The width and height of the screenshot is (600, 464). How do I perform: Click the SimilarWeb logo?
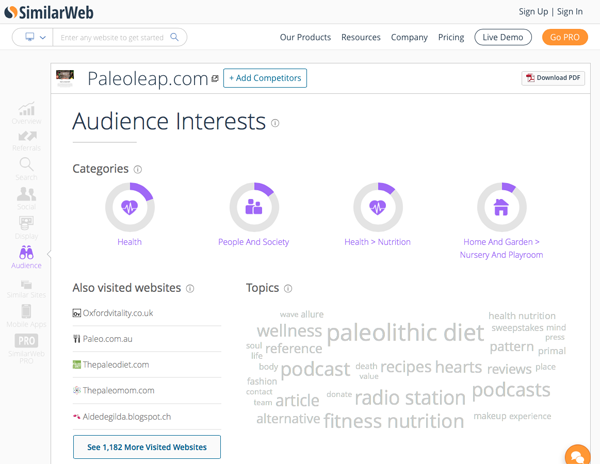click(49, 13)
